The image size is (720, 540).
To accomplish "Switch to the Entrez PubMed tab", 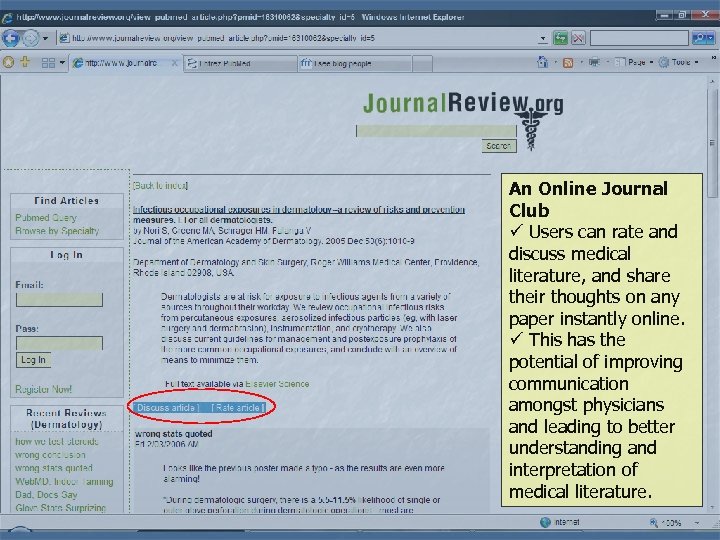I will [x=240, y=63].
